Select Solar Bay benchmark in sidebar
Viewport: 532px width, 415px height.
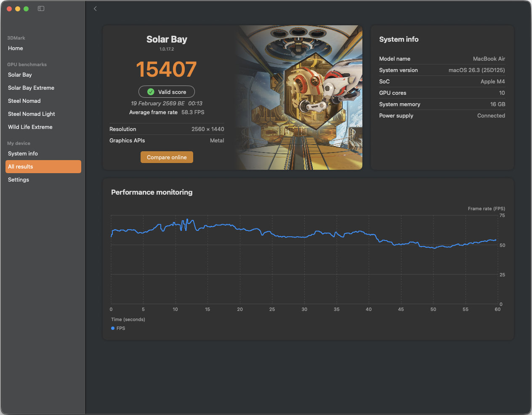point(20,75)
